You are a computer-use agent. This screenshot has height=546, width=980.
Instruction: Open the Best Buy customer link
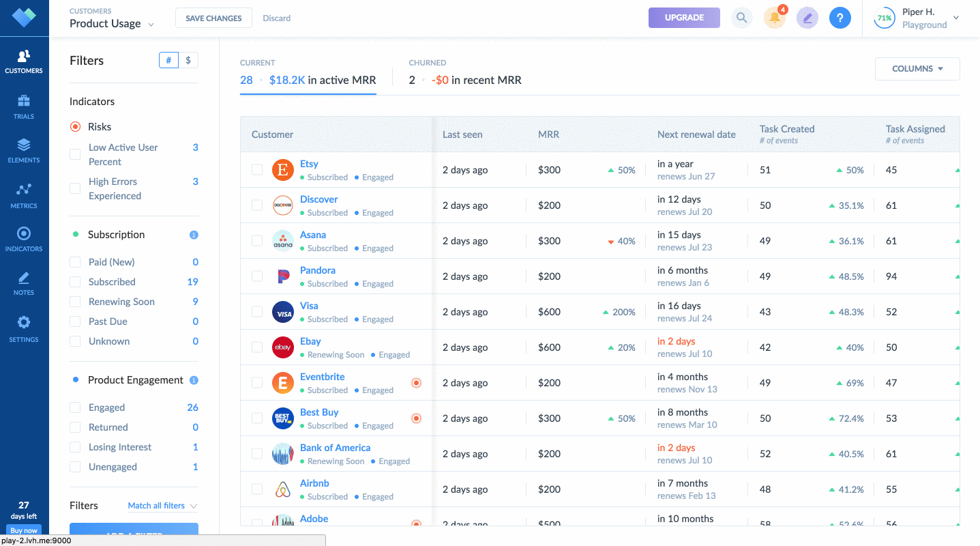point(319,412)
